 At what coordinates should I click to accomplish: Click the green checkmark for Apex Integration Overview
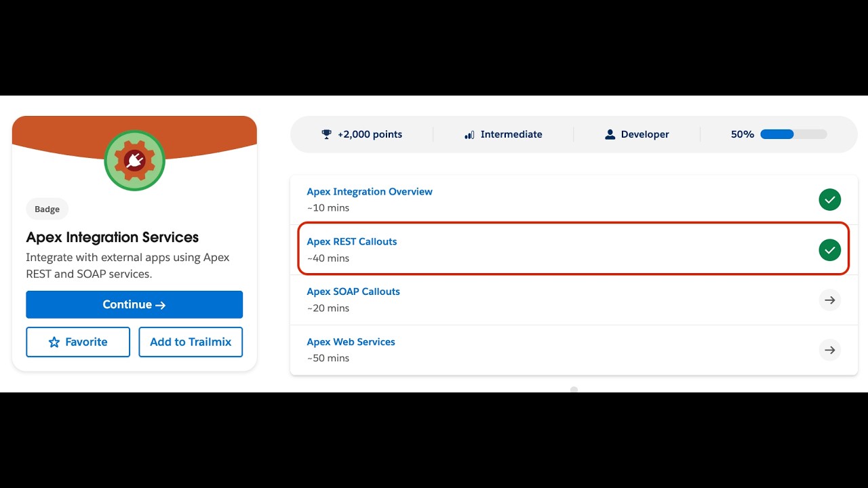830,200
